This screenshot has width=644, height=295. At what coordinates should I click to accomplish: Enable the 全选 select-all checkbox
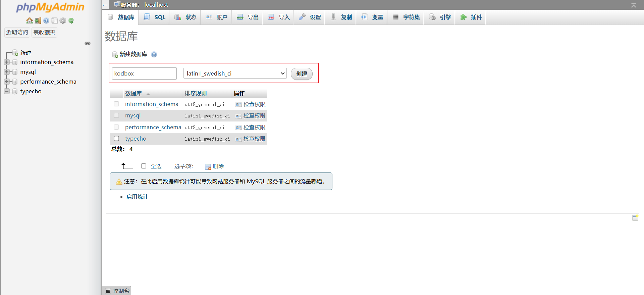[144, 166]
